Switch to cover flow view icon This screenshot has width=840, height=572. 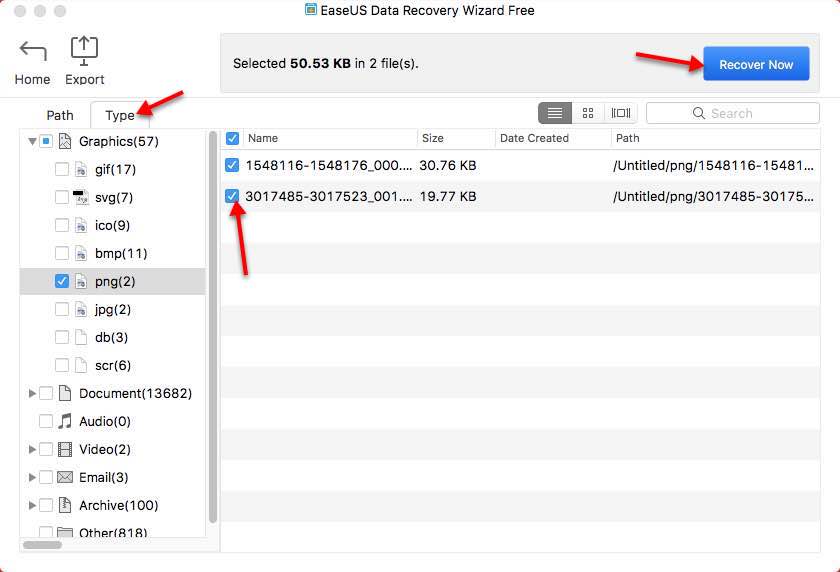pyautogui.click(x=620, y=113)
